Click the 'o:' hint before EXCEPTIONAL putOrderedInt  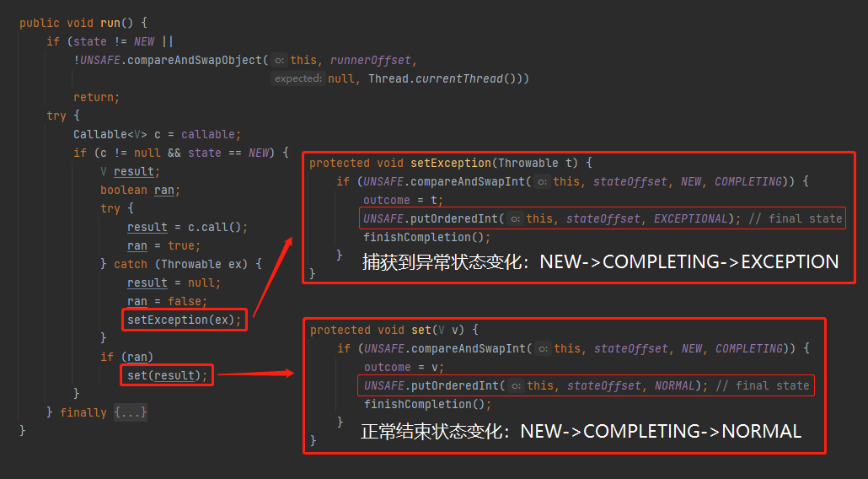516,218
